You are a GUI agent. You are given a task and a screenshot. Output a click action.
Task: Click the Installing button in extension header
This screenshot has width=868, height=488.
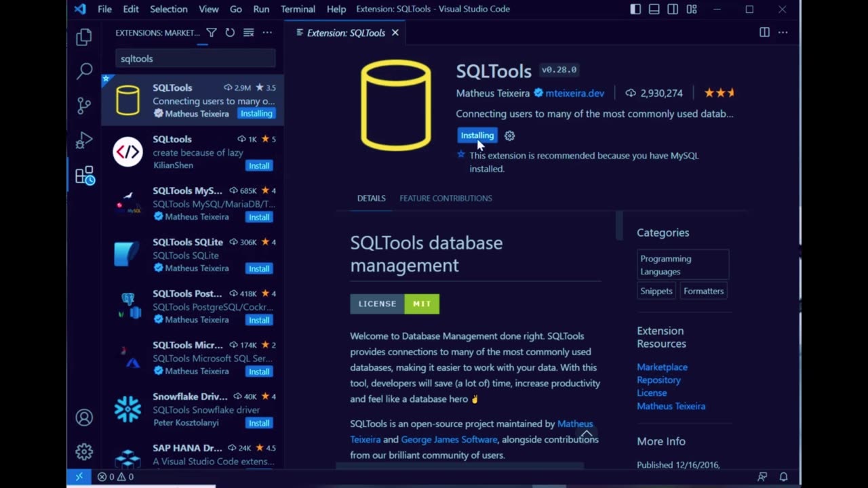[477, 136]
